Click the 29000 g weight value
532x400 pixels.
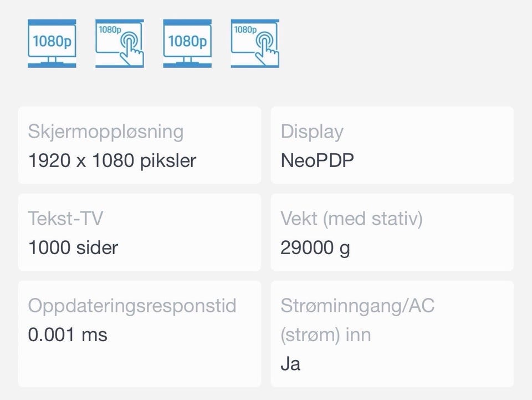coord(315,247)
